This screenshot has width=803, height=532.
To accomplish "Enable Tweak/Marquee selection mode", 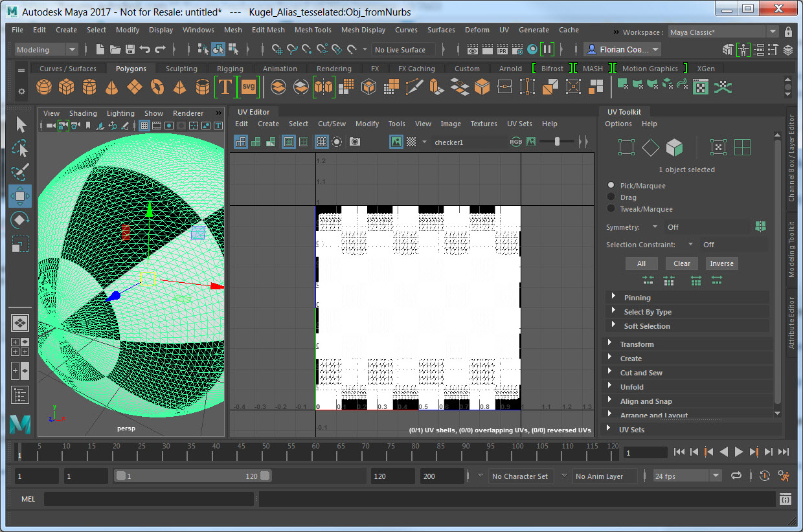I will [610, 208].
